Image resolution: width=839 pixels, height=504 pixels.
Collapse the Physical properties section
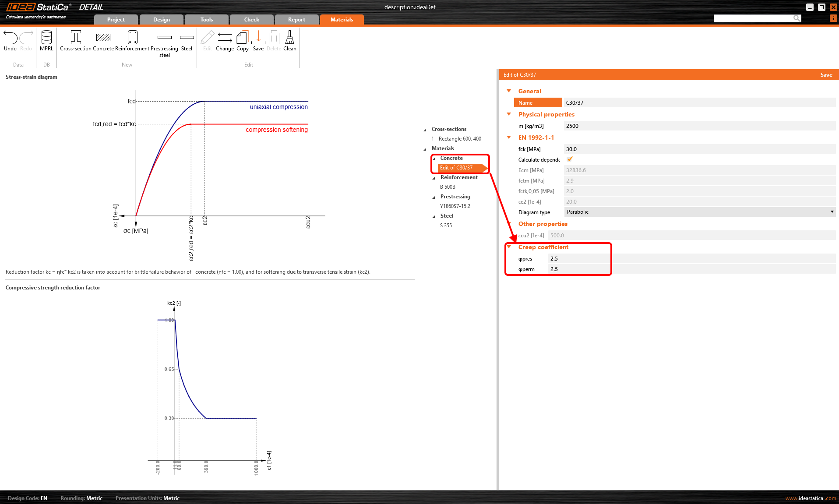(x=509, y=114)
